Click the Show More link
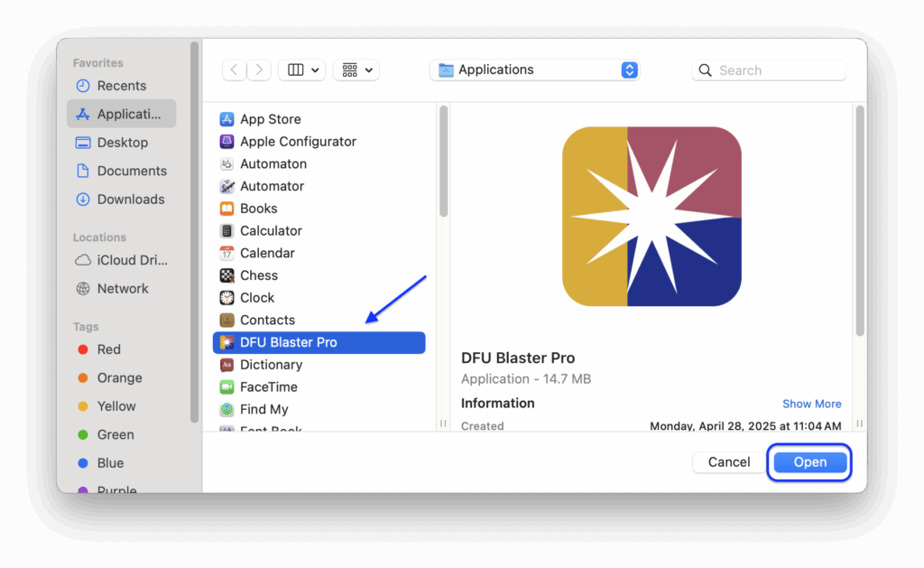 point(811,404)
